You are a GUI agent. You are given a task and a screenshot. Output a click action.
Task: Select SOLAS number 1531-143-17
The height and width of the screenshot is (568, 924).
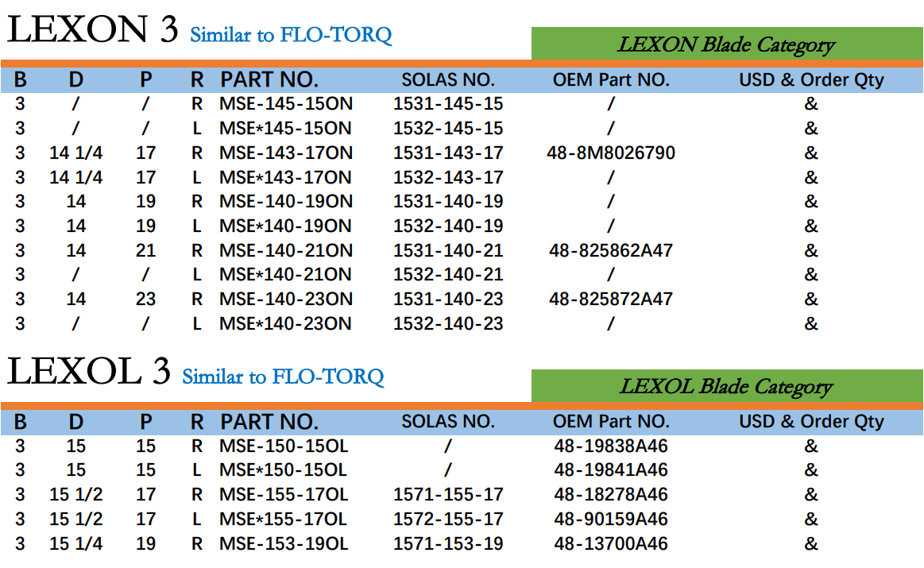click(x=448, y=153)
